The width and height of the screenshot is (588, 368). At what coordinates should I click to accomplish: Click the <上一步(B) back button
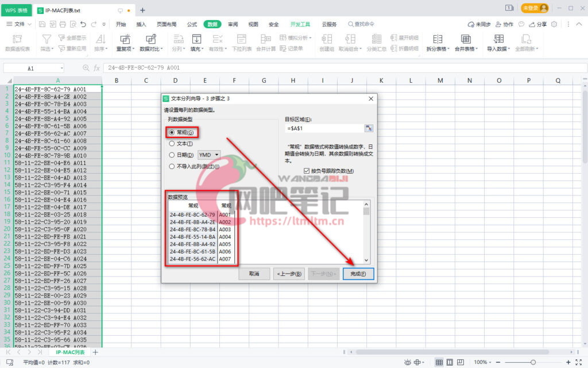(x=289, y=274)
